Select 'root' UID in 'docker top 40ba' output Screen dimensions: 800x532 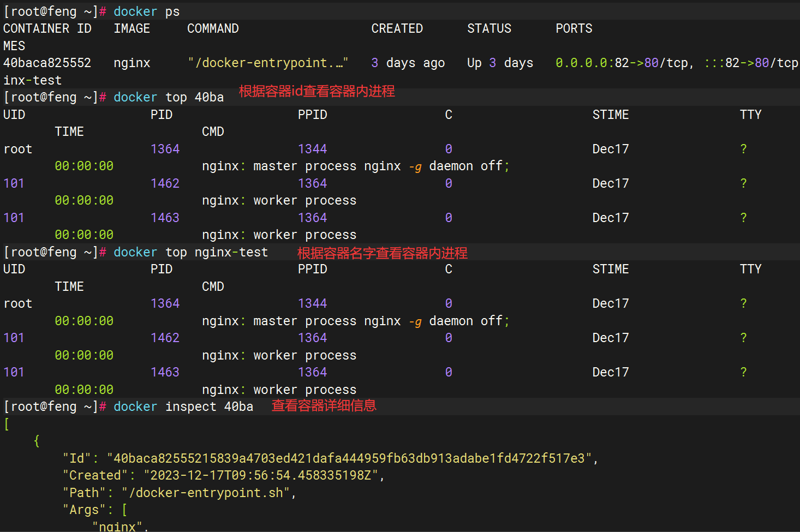(x=18, y=149)
